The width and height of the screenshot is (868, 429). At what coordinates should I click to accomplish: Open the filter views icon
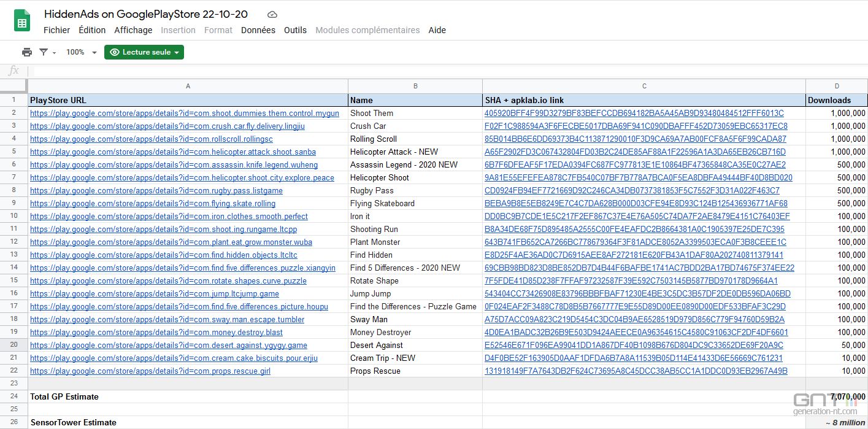coord(44,52)
